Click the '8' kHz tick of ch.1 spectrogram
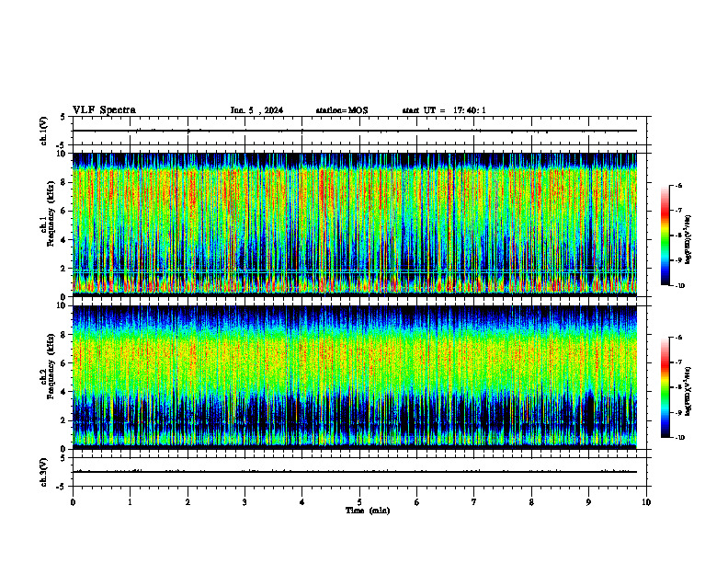The image size is (728, 563). pyautogui.click(x=64, y=182)
